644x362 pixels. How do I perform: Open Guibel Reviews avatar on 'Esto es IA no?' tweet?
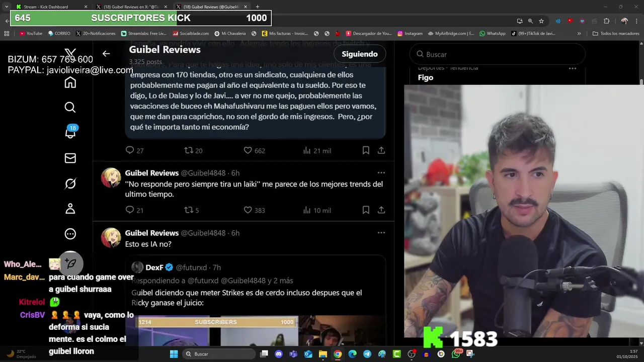pyautogui.click(x=111, y=238)
